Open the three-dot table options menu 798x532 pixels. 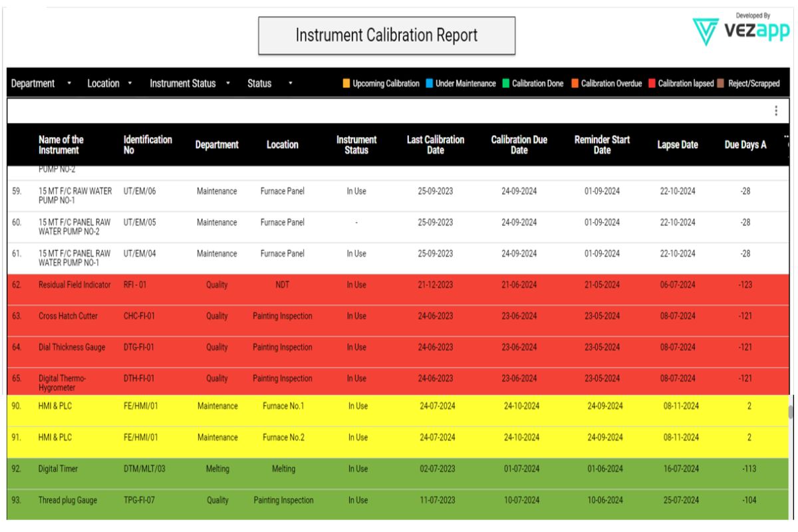point(776,112)
